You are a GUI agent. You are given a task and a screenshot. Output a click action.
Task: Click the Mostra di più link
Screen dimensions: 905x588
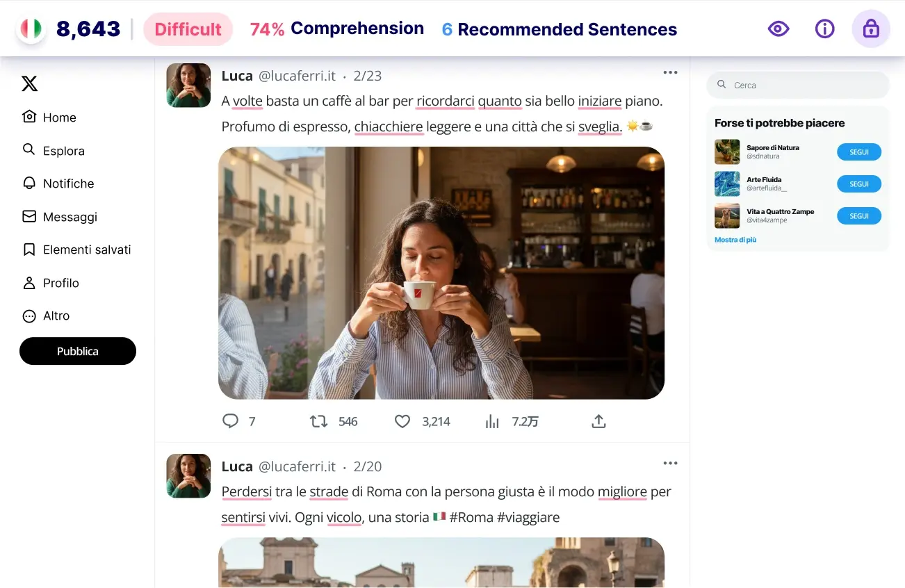coord(735,240)
